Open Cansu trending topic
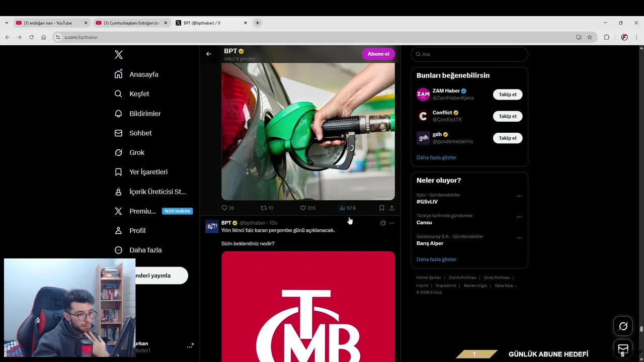The image size is (644, 362). [424, 222]
